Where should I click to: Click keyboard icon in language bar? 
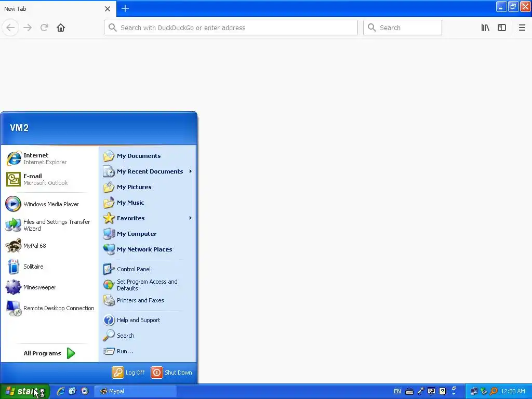(x=409, y=392)
